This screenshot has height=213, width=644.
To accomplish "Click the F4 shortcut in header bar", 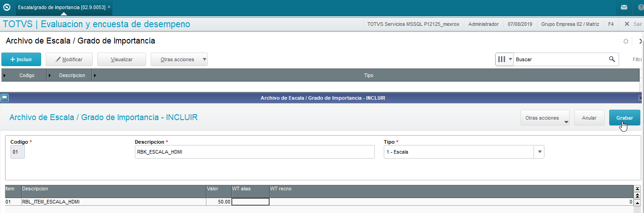I will coord(611,24).
